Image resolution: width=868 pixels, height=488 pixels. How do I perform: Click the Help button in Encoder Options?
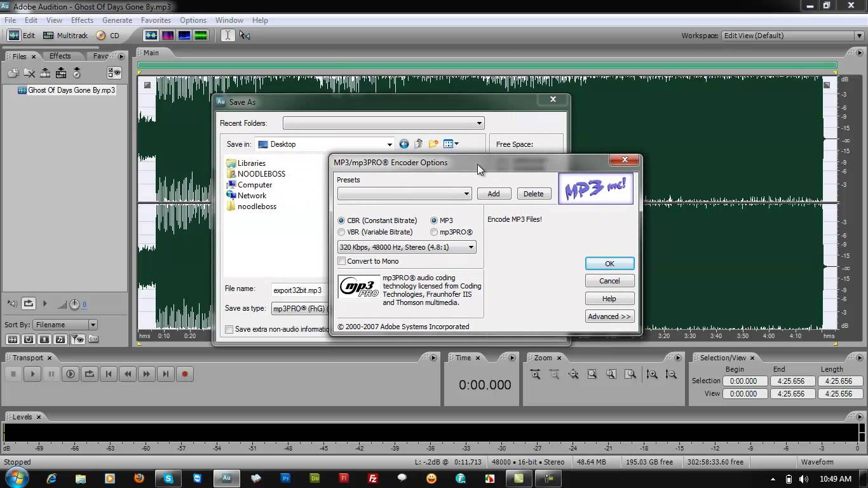coord(609,299)
